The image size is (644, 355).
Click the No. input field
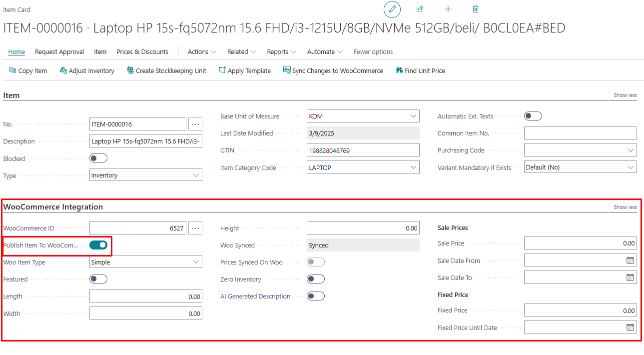138,124
